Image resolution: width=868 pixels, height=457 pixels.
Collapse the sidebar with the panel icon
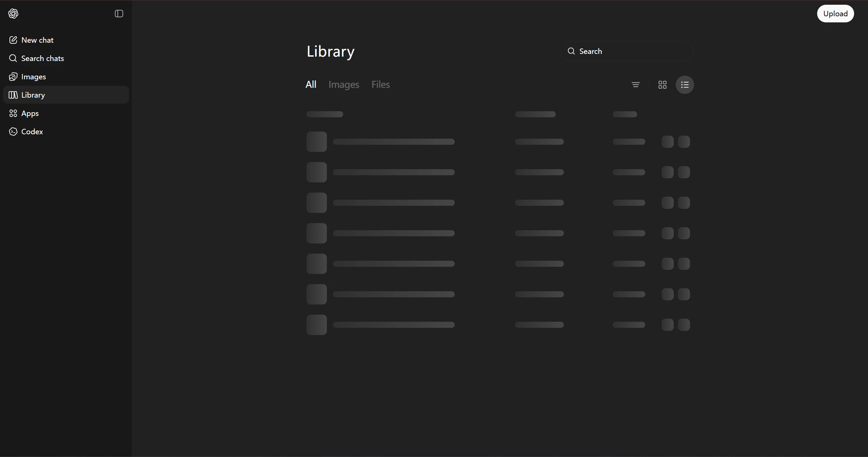click(119, 14)
